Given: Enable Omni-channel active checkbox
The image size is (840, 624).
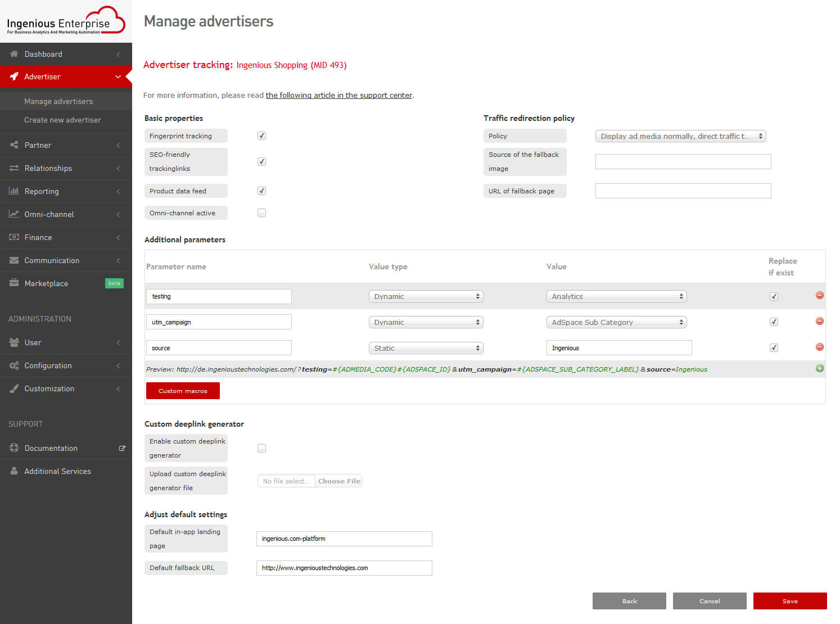Looking at the screenshot, I should (x=261, y=212).
